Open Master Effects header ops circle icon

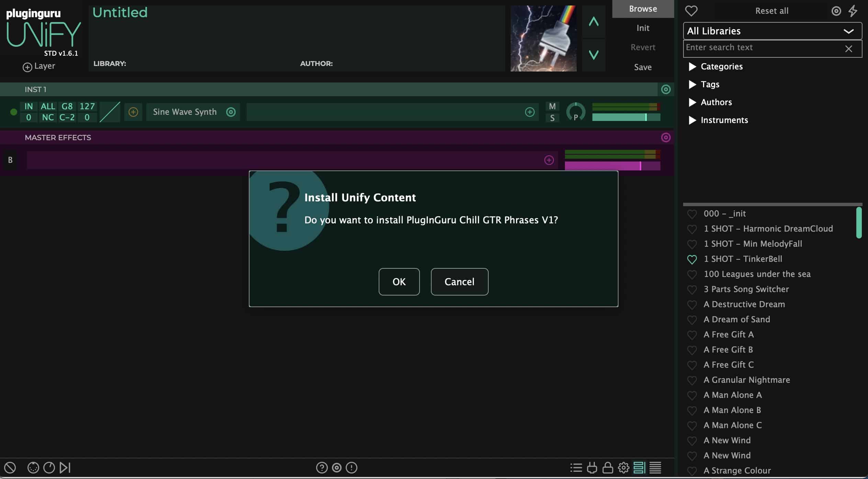666,137
